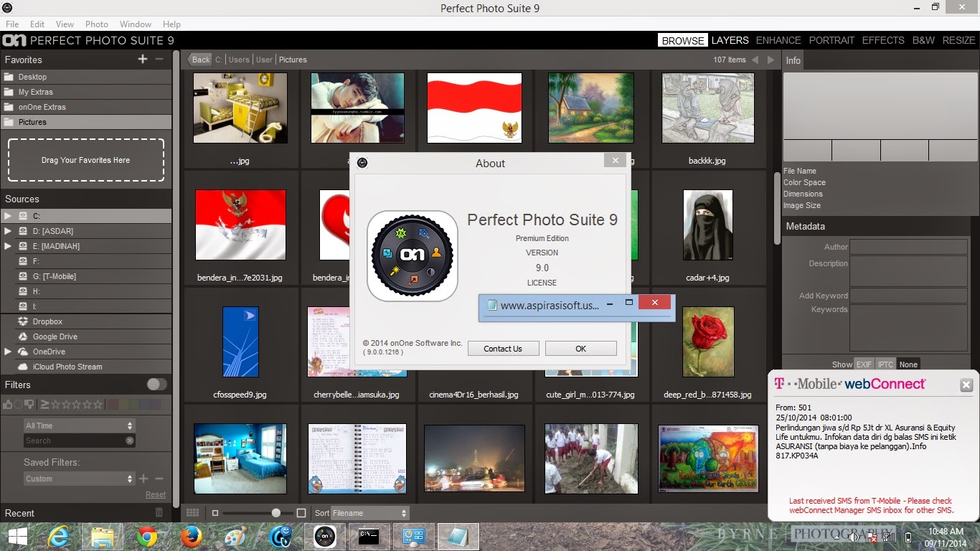Viewport: 980px width, 551px height.
Task: Delete a saved filter with the minus icon
Action: [159, 479]
